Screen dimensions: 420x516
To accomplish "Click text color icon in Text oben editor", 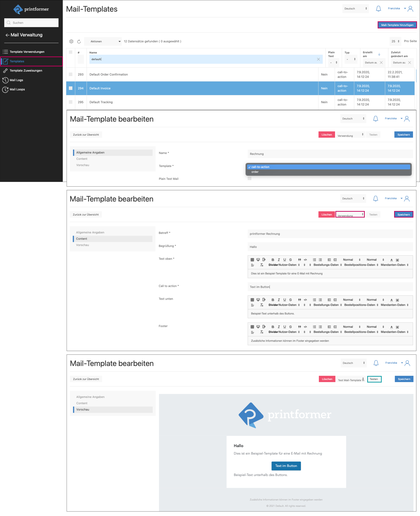I will [x=391, y=260].
